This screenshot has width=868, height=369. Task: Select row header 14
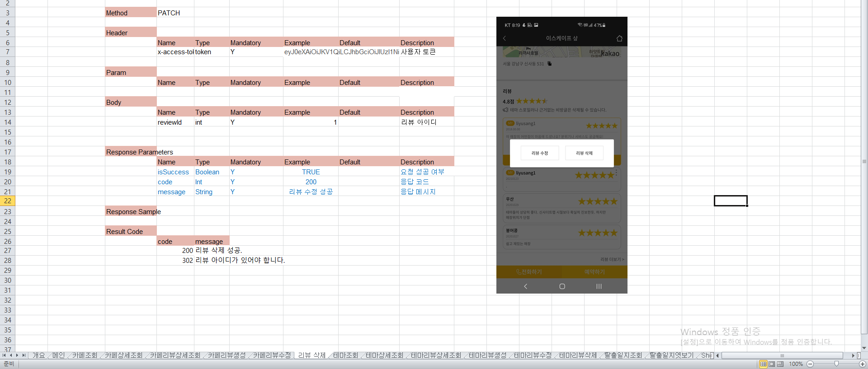pyautogui.click(x=8, y=122)
